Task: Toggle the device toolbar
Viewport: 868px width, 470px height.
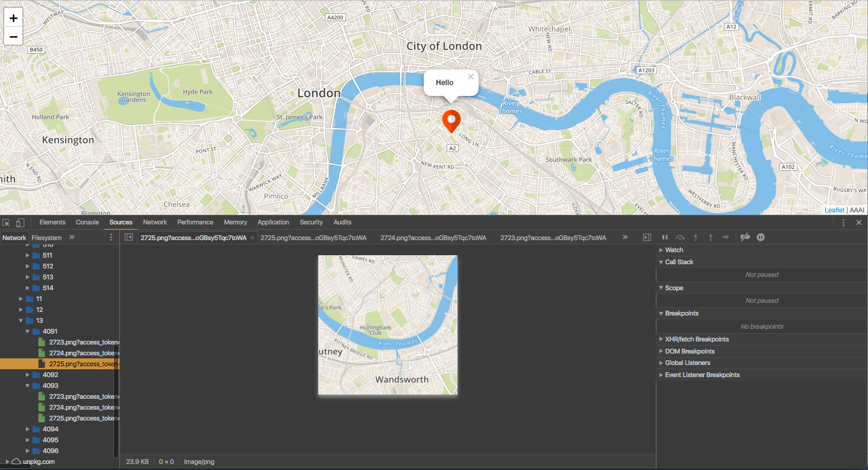Action: pyautogui.click(x=19, y=222)
